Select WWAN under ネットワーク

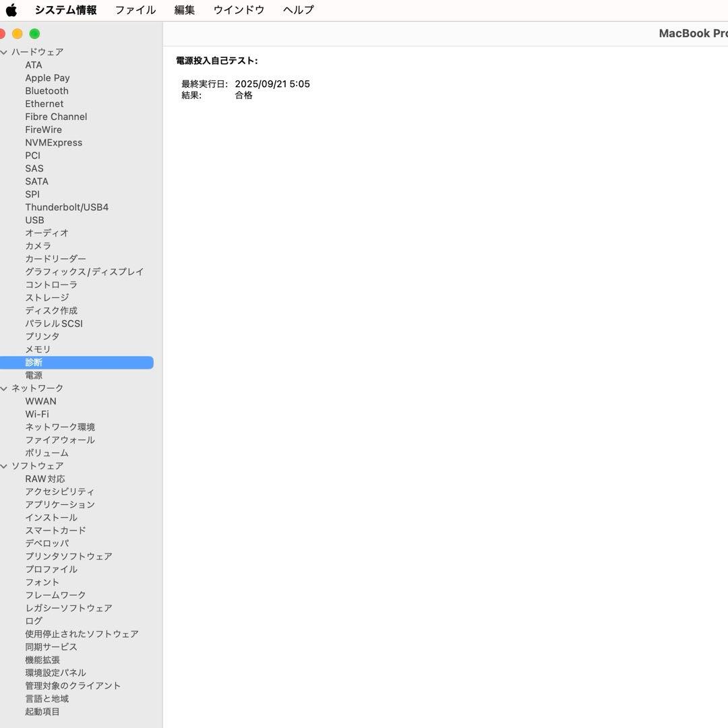40,401
